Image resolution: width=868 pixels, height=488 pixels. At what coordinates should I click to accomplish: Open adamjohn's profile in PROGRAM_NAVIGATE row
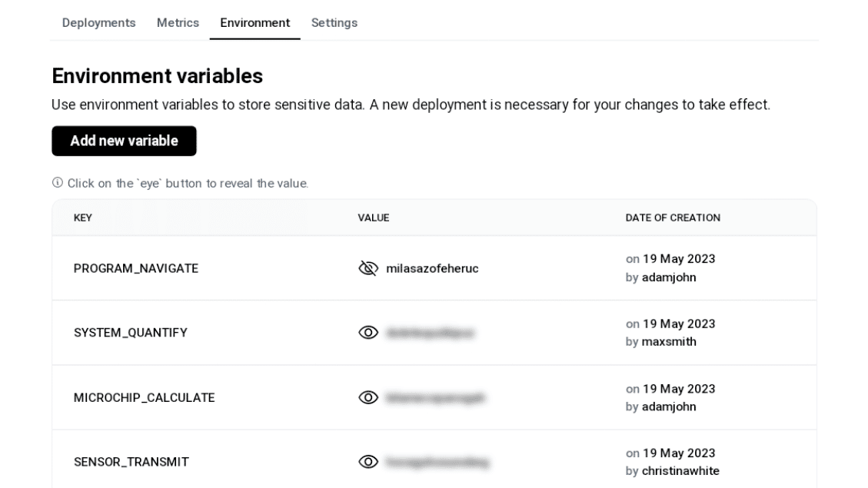[669, 277]
